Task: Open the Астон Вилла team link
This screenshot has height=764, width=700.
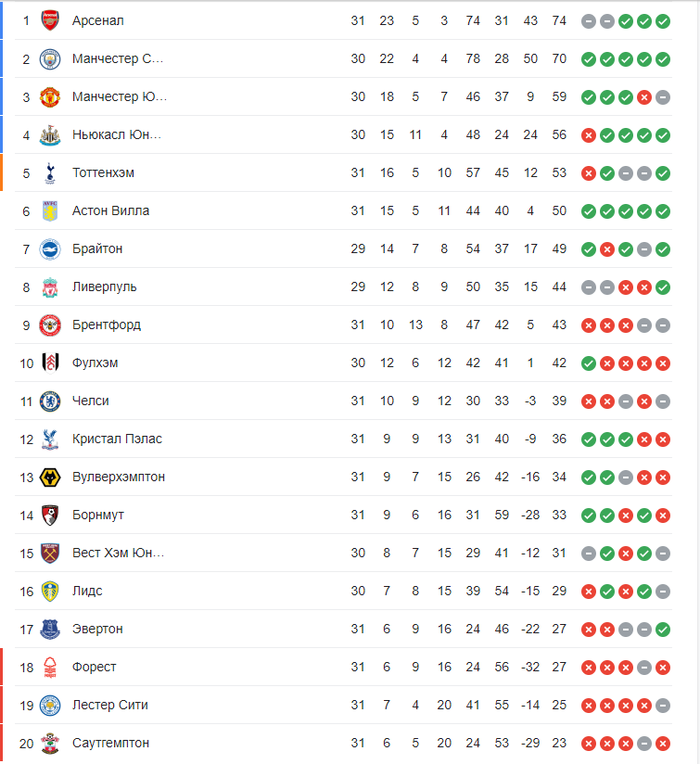Action: tap(110, 210)
